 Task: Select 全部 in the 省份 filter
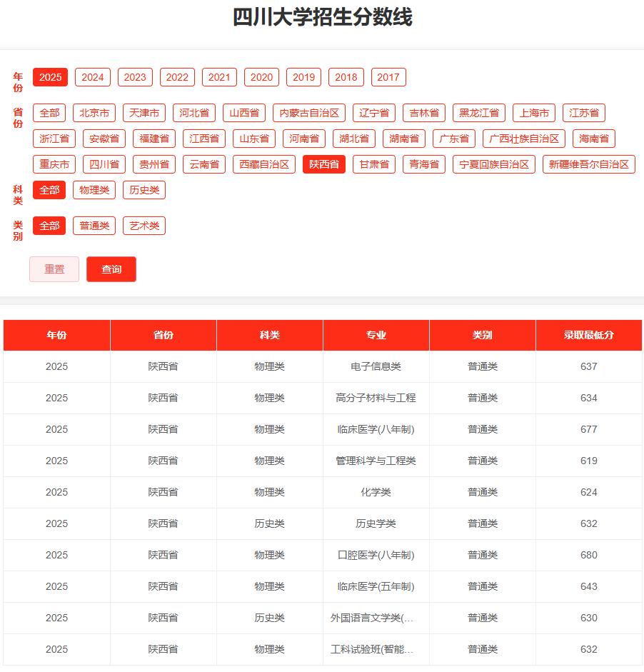click(x=49, y=113)
